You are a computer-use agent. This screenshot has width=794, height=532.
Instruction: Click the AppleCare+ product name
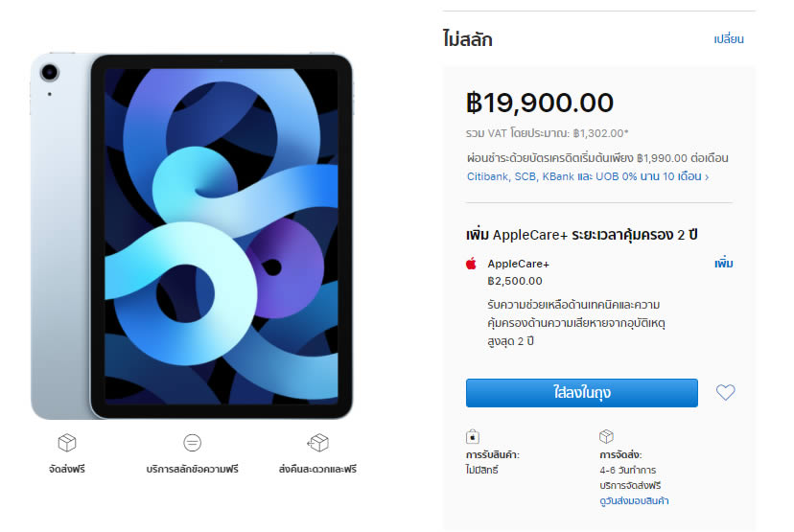coord(519,264)
